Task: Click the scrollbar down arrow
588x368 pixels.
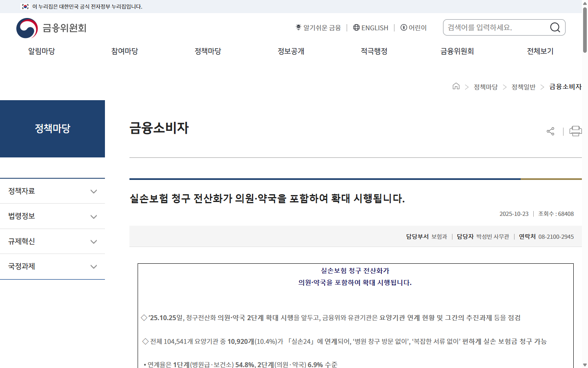Action: point(585,365)
